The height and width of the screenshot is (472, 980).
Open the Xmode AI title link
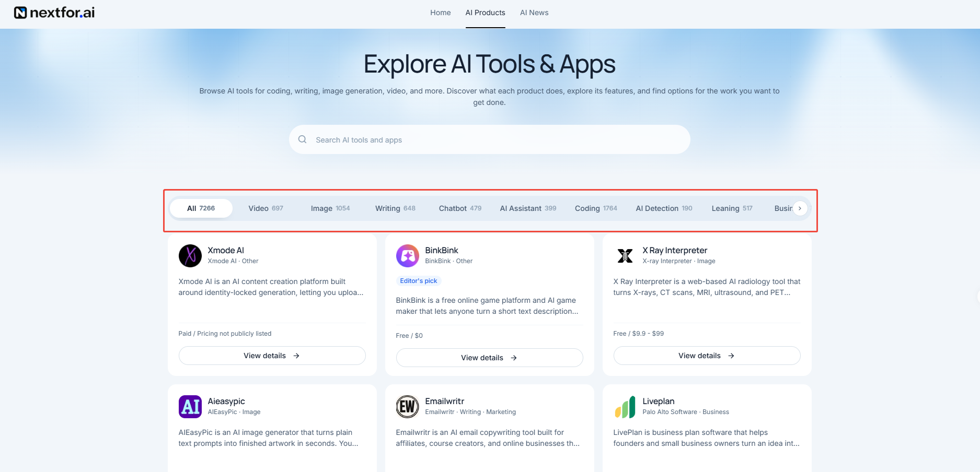click(226, 251)
